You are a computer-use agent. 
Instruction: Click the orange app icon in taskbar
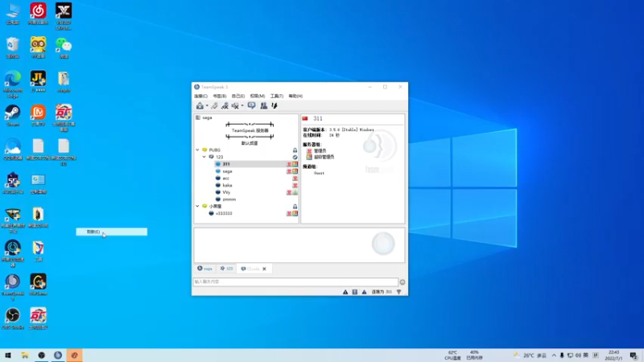(74, 356)
